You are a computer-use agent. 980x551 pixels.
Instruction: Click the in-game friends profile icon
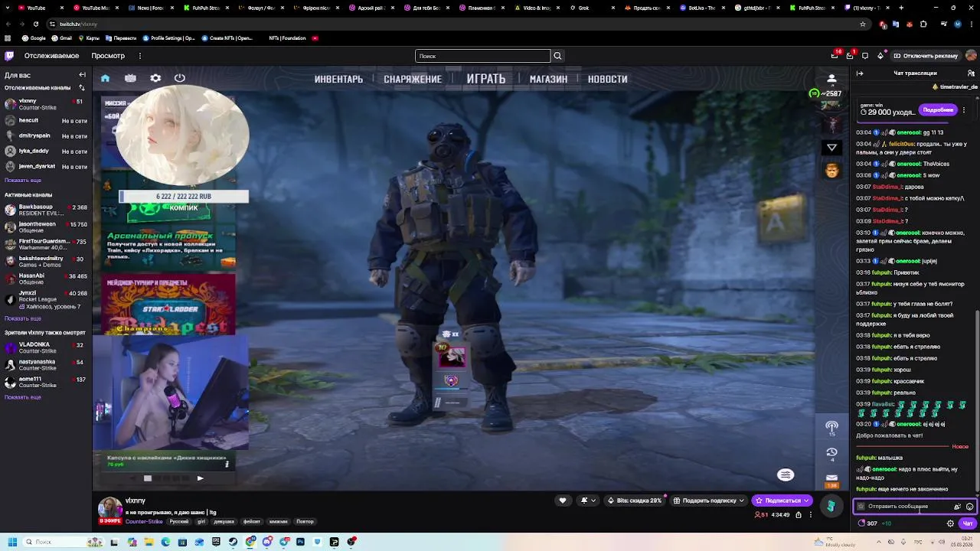pos(831,79)
